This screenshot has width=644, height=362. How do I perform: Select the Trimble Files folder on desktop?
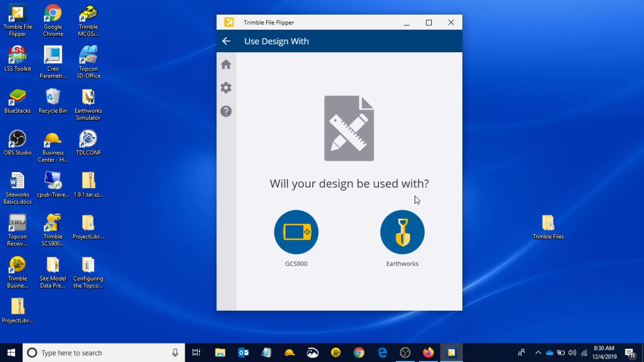(x=548, y=227)
